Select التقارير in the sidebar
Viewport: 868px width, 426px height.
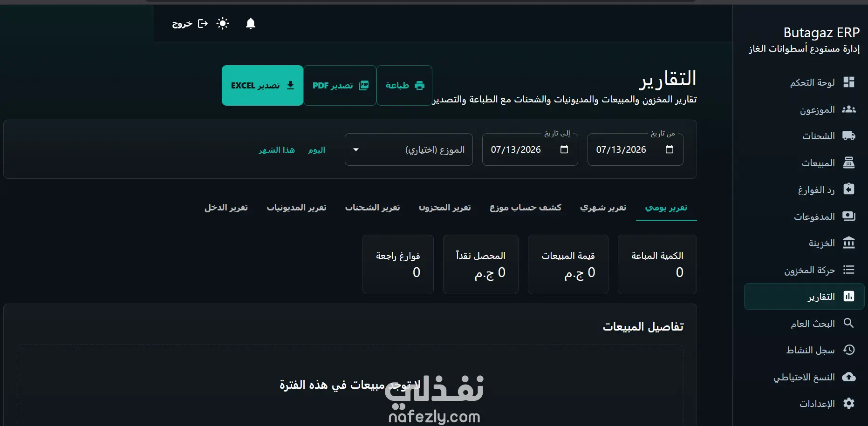[804, 297]
